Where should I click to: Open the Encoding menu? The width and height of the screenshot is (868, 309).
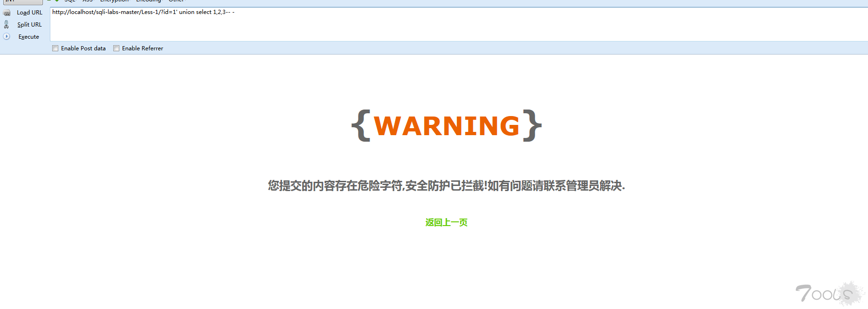pyautogui.click(x=149, y=1)
